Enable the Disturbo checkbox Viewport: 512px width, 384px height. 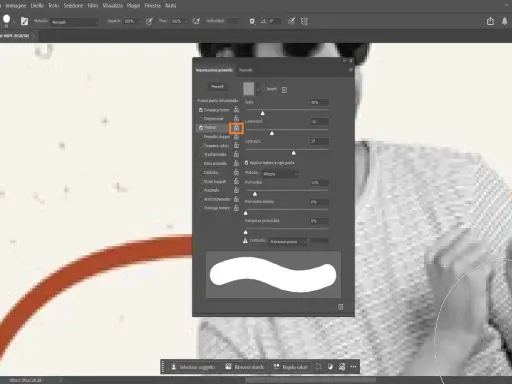pyautogui.click(x=201, y=173)
